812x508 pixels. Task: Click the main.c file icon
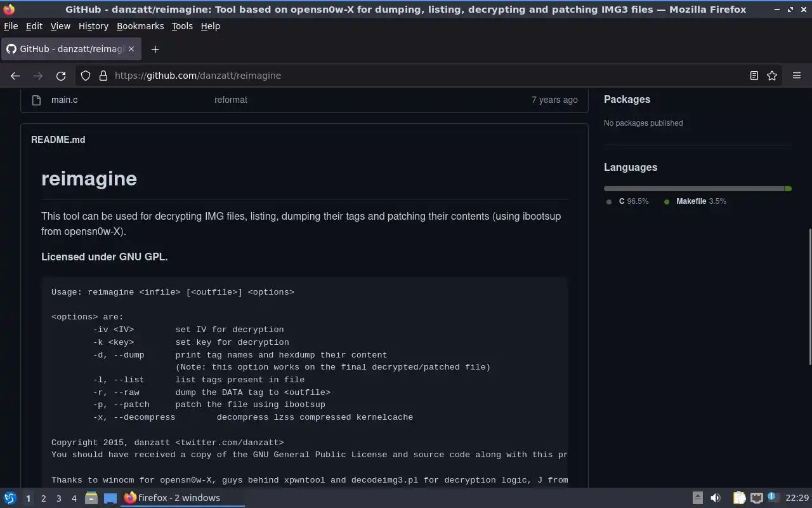[37, 100]
